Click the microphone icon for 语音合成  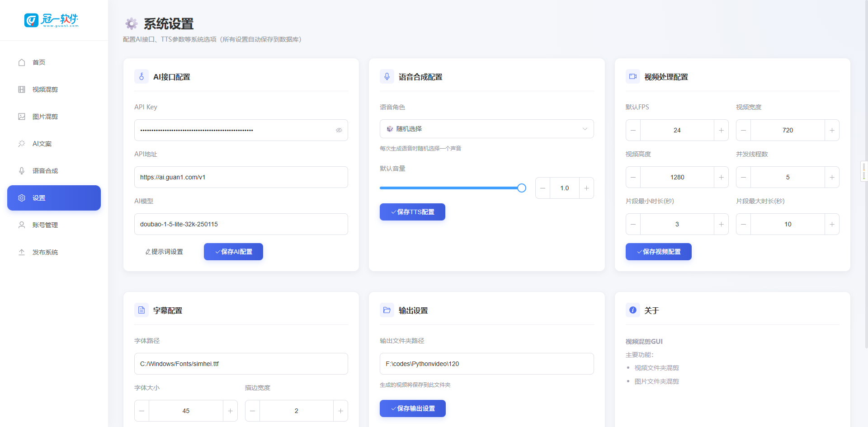point(22,171)
